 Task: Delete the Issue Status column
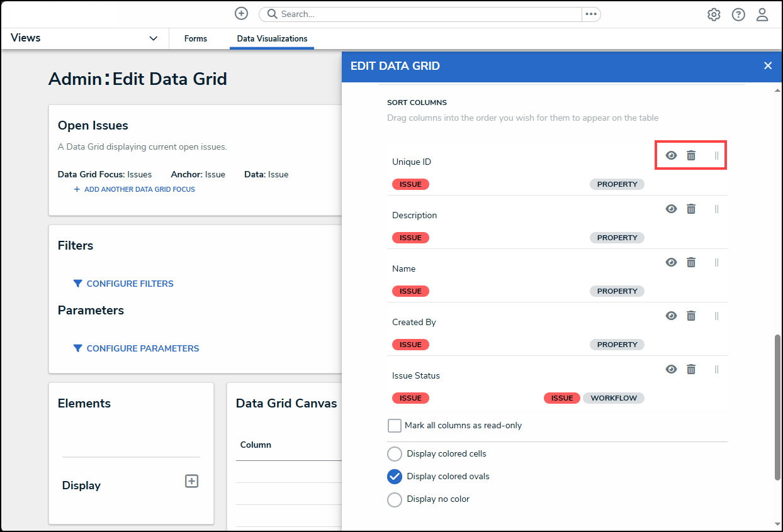[691, 369]
